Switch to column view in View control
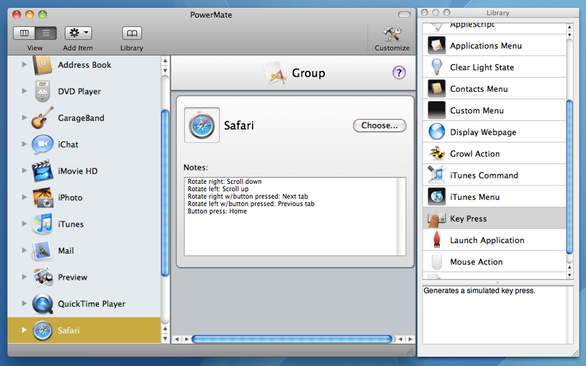The image size is (586, 366). [x=24, y=33]
